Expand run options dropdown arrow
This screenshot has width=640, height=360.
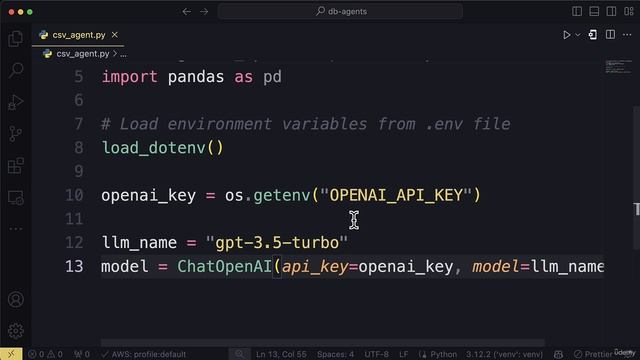578,35
